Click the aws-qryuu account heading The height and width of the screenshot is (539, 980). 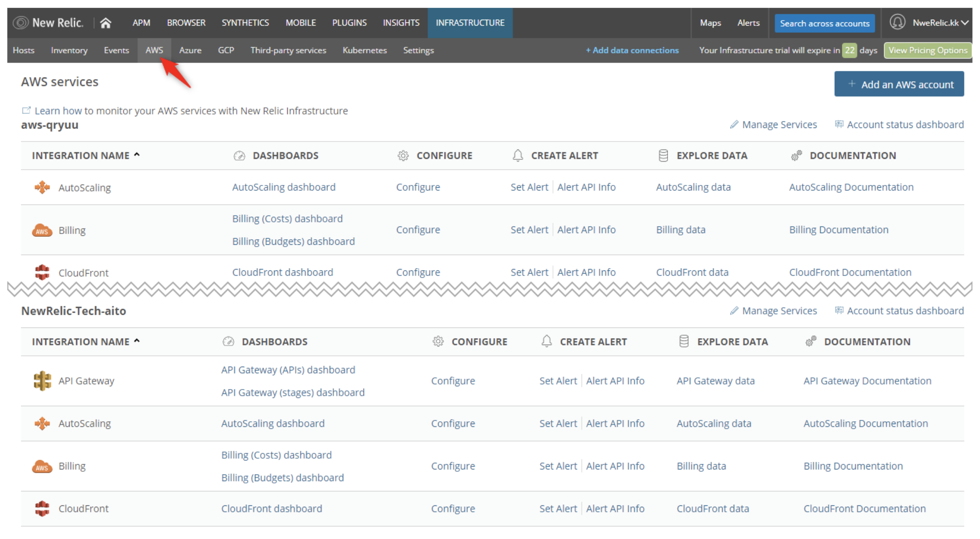50,125
